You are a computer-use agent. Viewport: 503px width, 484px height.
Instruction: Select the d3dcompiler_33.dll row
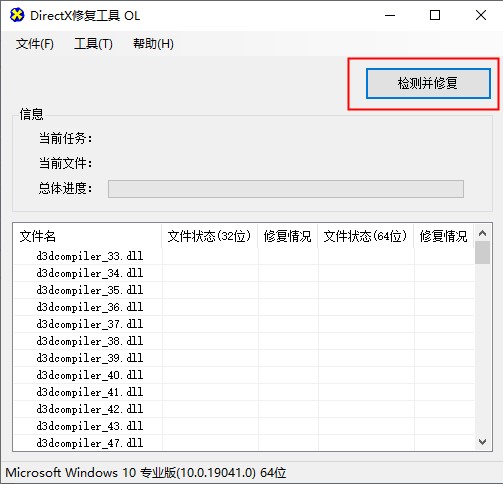click(244, 256)
